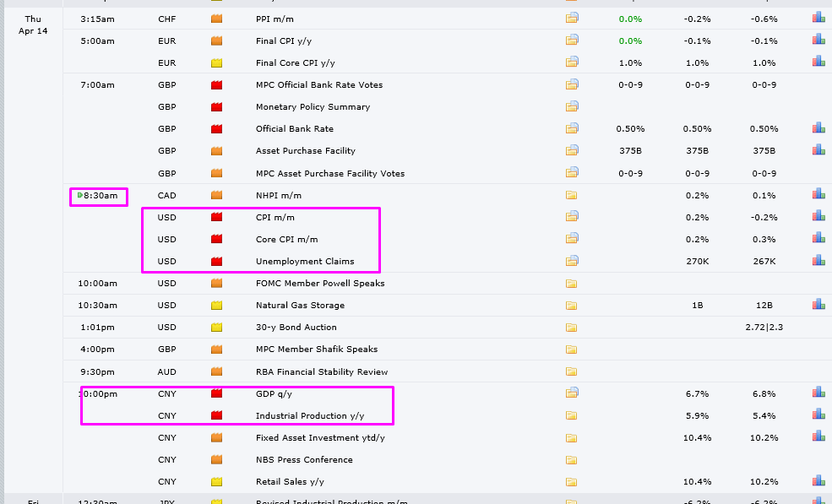Show graph for Final CPI y/y
Viewport: 832px width, 504px height.
coord(818,40)
